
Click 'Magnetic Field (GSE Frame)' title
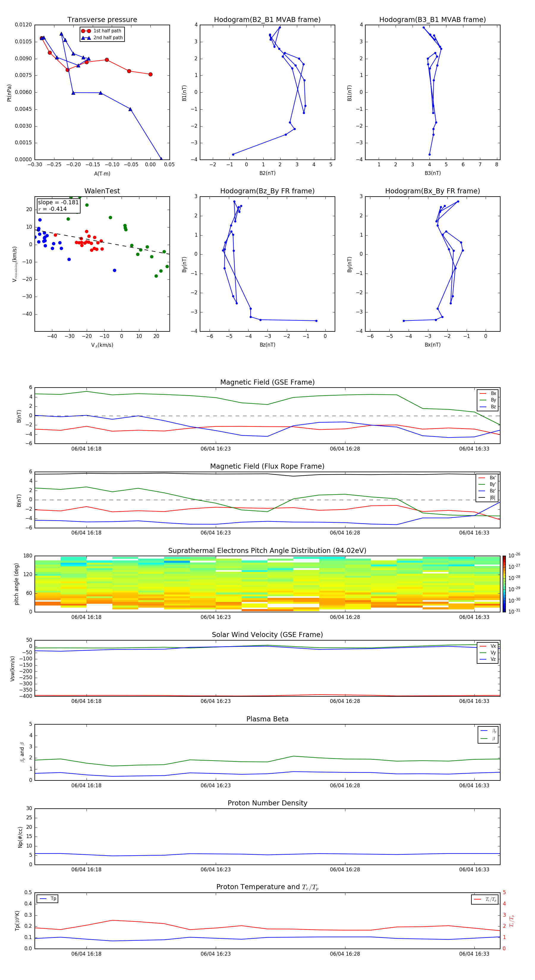(x=267, y=382)
